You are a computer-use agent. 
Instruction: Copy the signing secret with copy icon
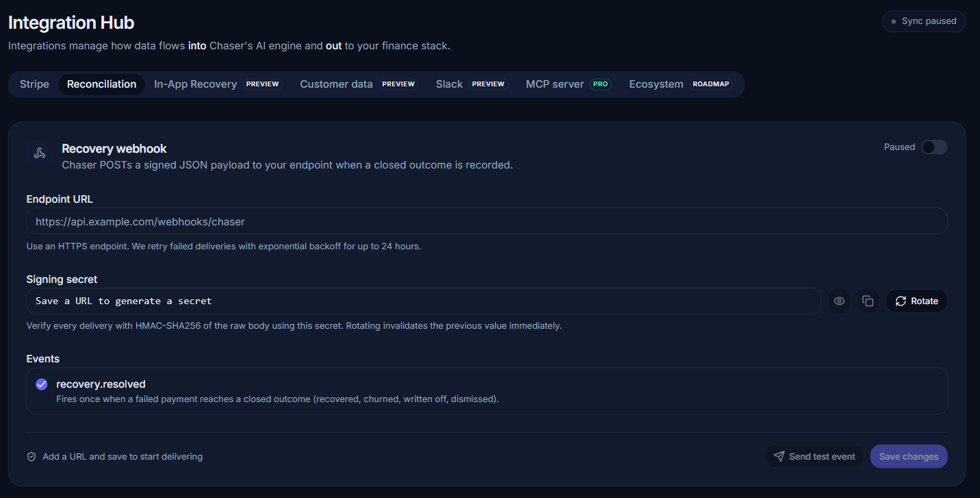click(x=868, y=301)
